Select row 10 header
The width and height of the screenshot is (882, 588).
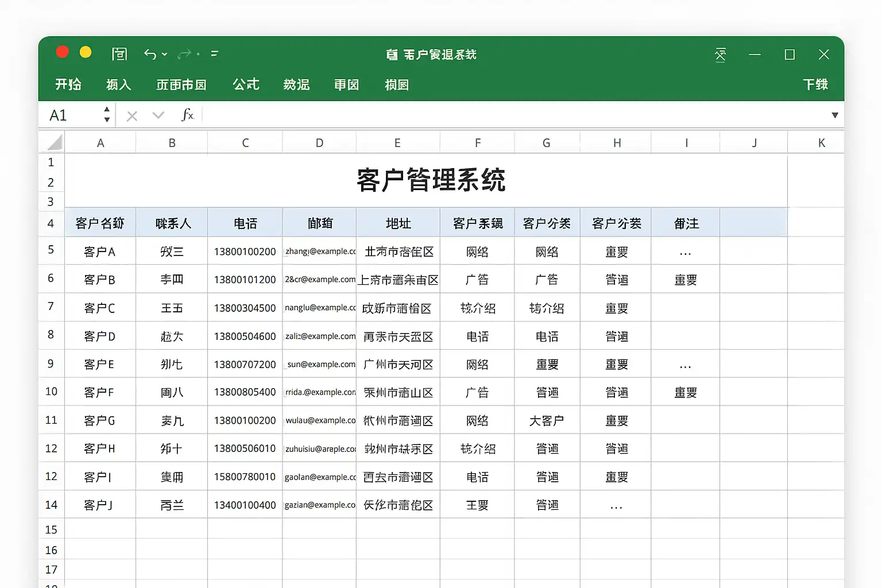51,392
